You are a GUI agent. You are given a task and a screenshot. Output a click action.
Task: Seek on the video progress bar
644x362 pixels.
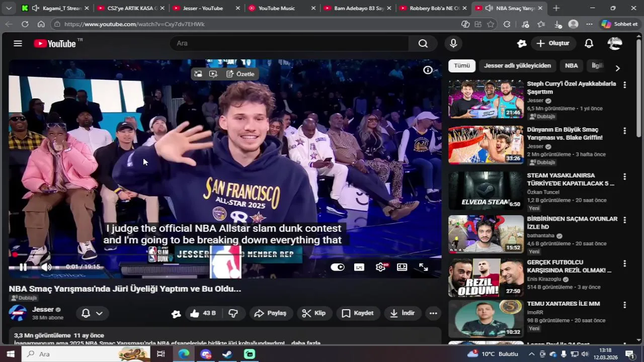point(225,255)
